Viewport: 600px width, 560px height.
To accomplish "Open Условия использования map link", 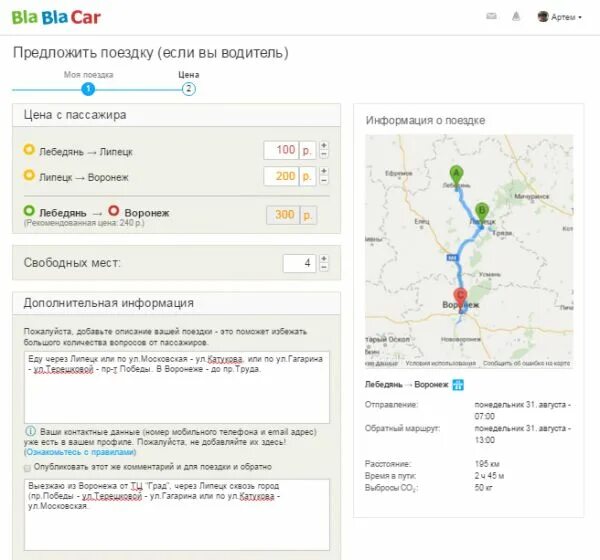I will tap(440, 363).
